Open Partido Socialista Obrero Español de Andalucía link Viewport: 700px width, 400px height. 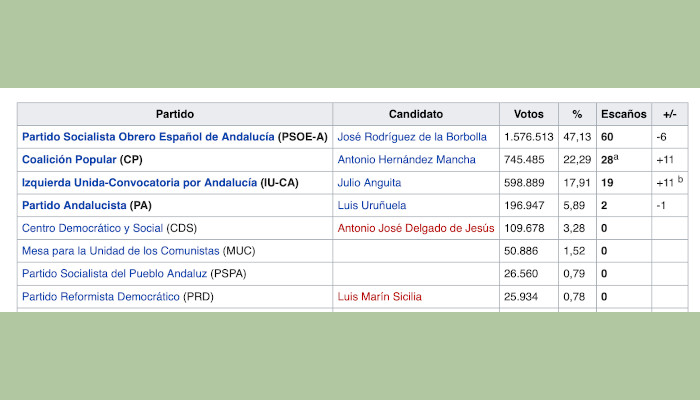point(148,136)
